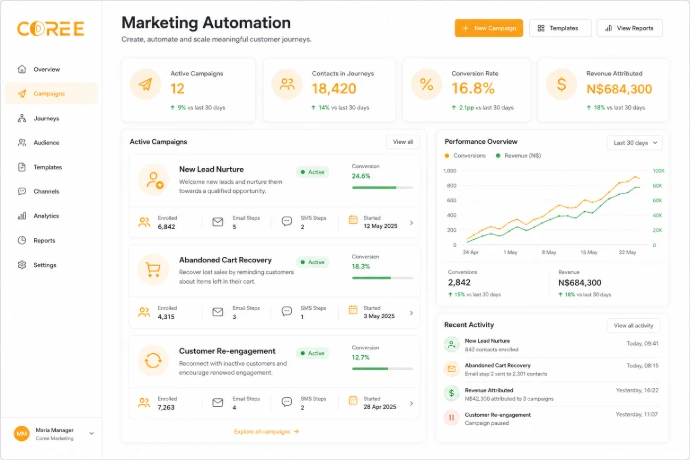
Task: Click Enrolled 7,263 value
Action: click(x=166, y=408)
